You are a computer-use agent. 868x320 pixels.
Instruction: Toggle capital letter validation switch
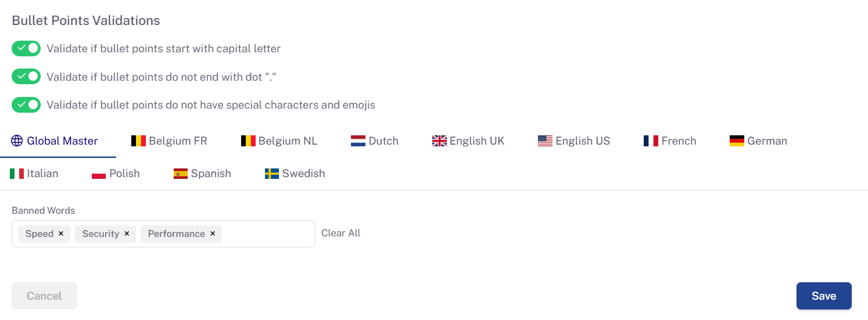(26, 48)
